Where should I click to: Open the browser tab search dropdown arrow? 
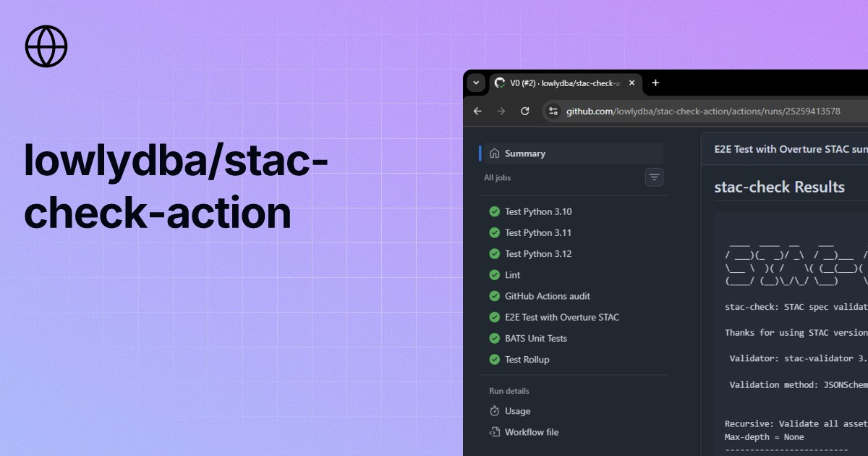[x=476, y=83]
